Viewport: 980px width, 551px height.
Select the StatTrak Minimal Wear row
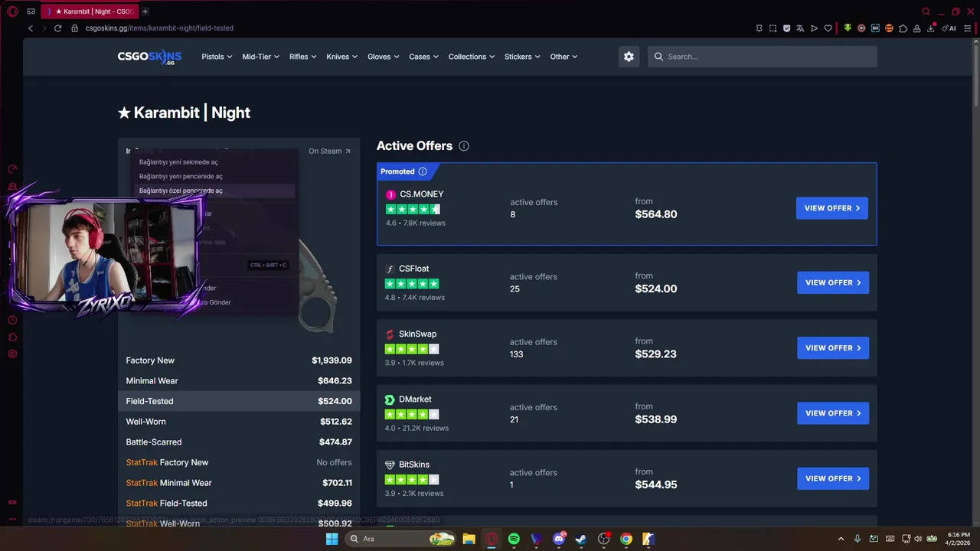pos(239,483)
